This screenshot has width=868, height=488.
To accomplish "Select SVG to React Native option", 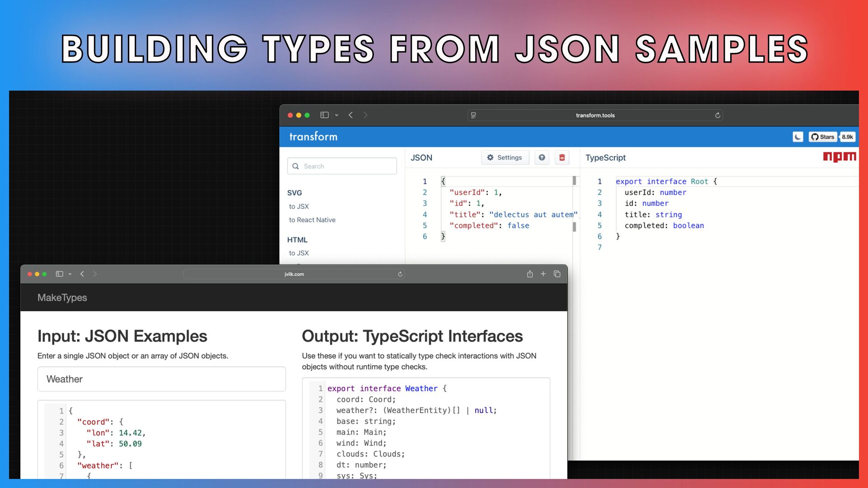I will coord(312,220).
